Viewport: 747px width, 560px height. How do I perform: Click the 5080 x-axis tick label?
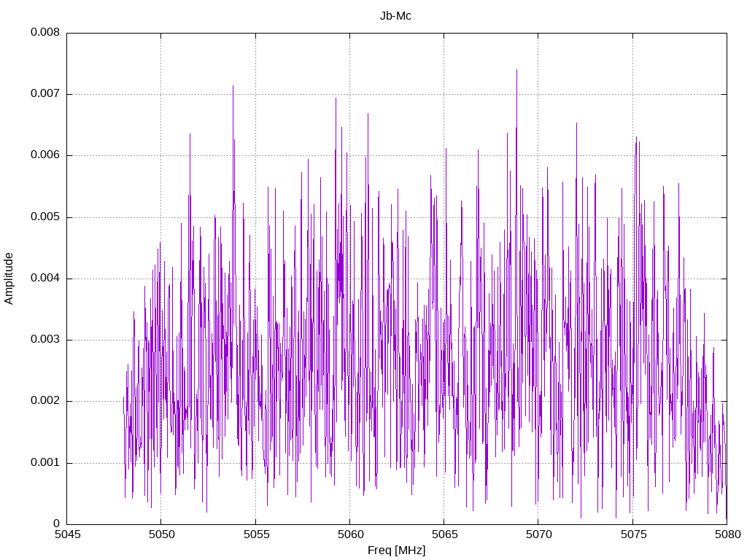(727, 534)
